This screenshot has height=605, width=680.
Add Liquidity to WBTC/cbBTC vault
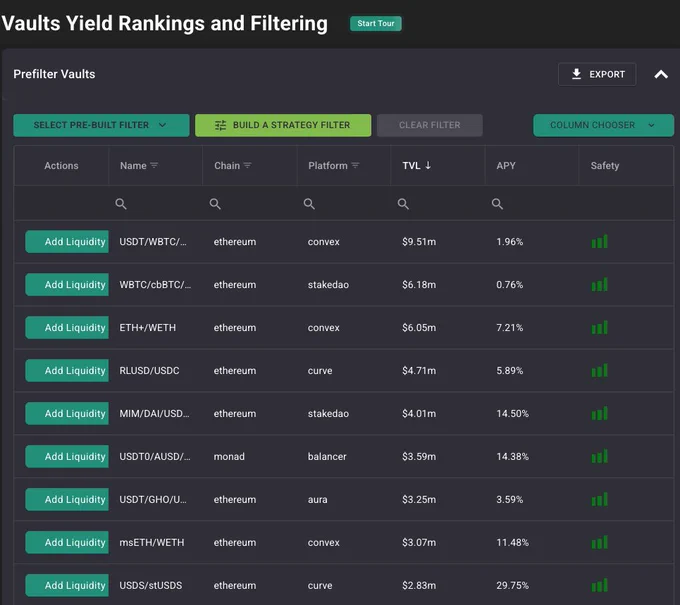67,285
